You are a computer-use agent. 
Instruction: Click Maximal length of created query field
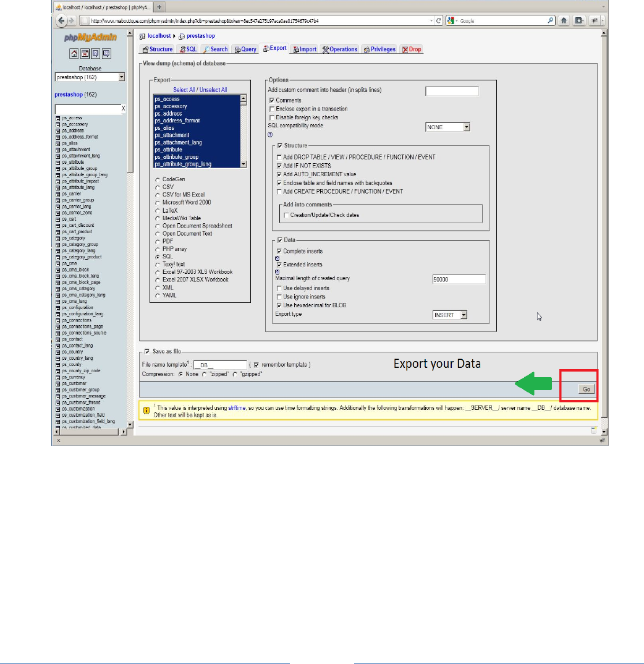[459, 279]
